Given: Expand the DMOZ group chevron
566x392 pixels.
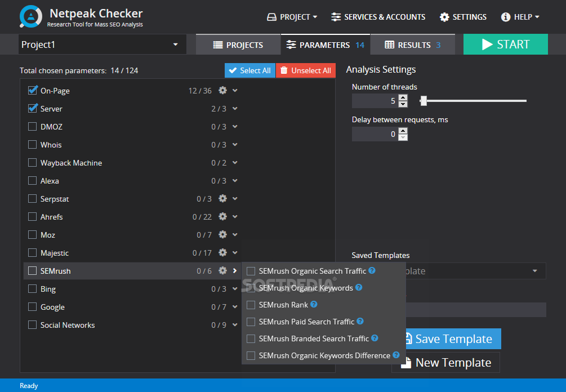Looking at the screenshot, I should (x=235, y=126).
